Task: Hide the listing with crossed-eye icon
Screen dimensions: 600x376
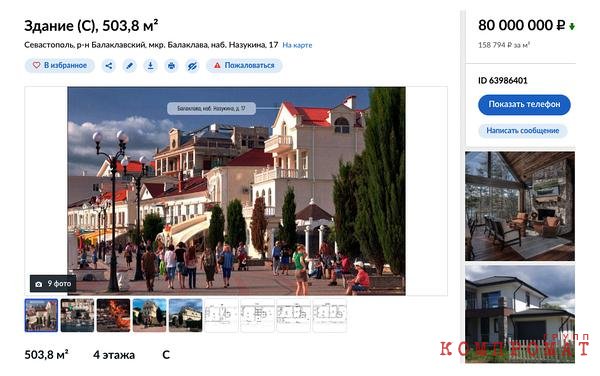Action: pyautogui.click(x=192, y=65)
